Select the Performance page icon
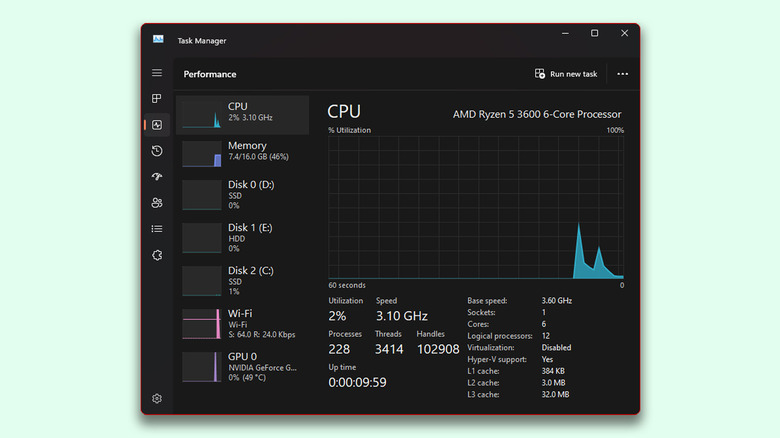Screen dimensions: 780x438 point(157,125)
